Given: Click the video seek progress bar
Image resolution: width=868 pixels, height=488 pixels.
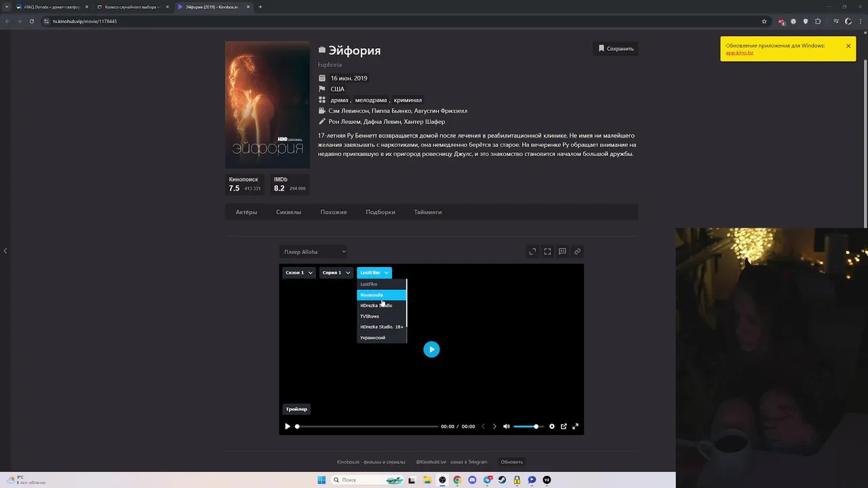Looking at the screenshot, I should tap(367, 426).
